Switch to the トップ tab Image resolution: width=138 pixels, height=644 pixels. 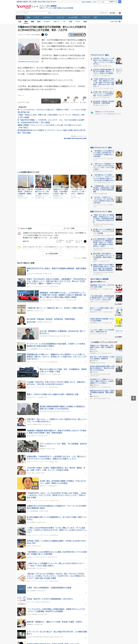(20, 17)
